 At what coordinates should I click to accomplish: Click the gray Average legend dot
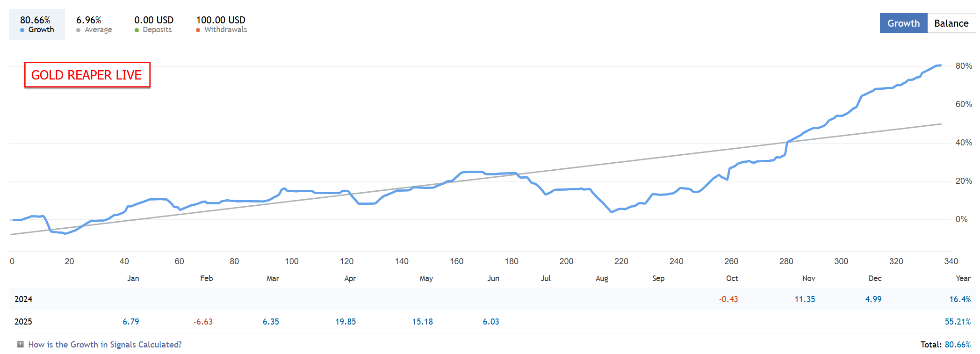(79, 30)
